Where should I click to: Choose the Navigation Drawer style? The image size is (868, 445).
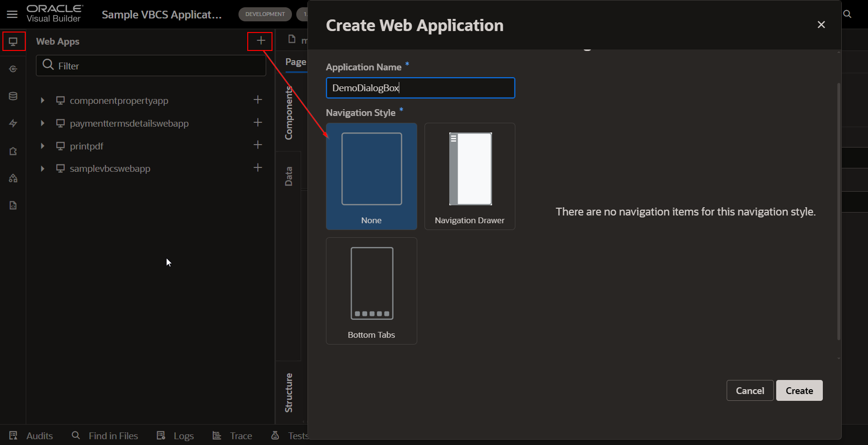[470, 176]
